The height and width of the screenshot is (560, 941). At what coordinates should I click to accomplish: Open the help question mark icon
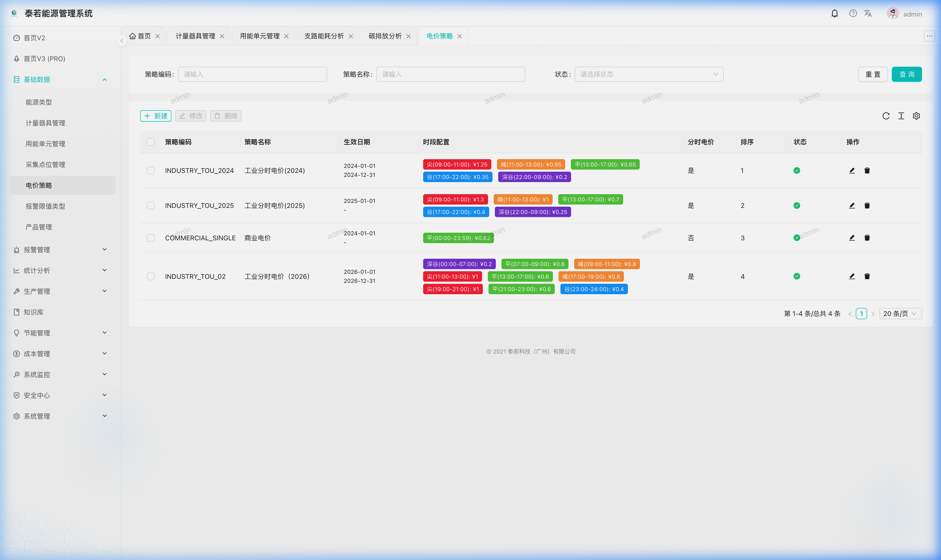tap(853, 13)
